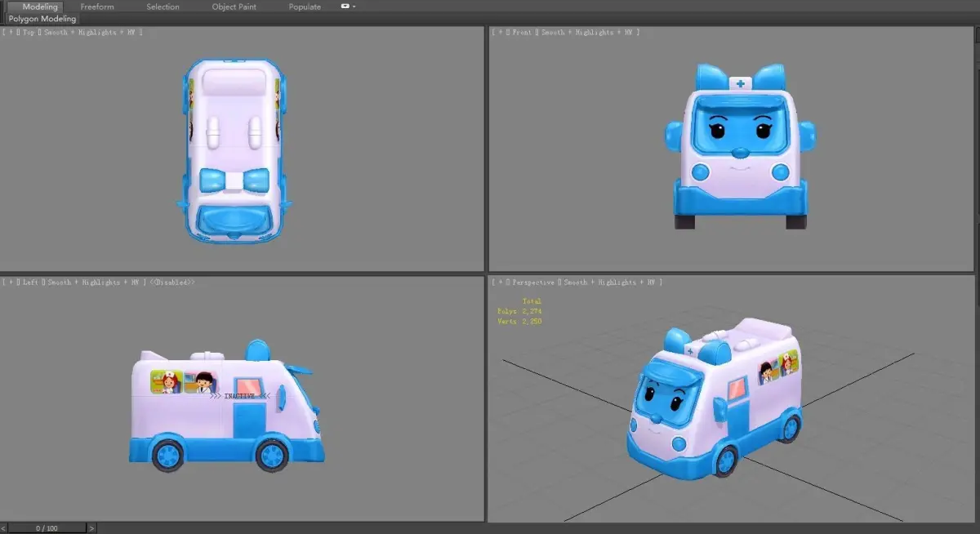
Task: Open Left viewport Smooth + Highlights shading menu
Action: click(96, 283)
